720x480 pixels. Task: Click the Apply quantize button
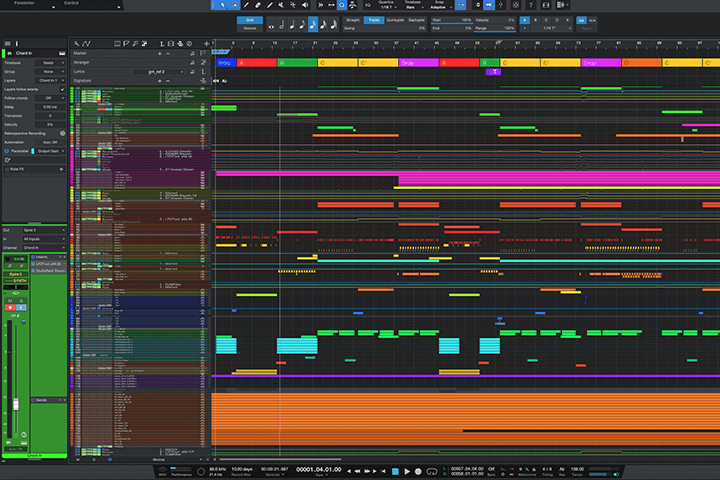(587, 28)
